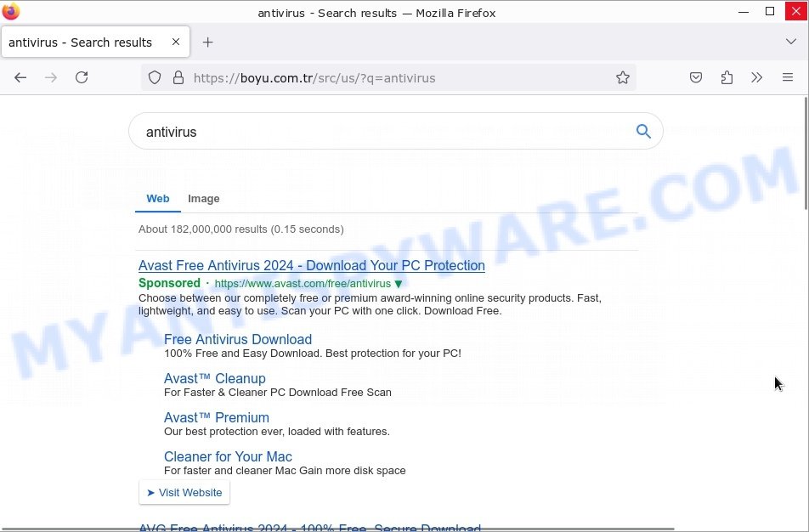Switch to the Image results tab

(204, 199)
